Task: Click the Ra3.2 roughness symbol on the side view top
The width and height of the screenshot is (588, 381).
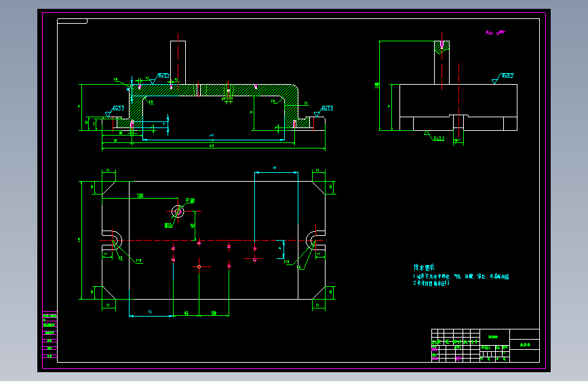Action: [503, 78]
